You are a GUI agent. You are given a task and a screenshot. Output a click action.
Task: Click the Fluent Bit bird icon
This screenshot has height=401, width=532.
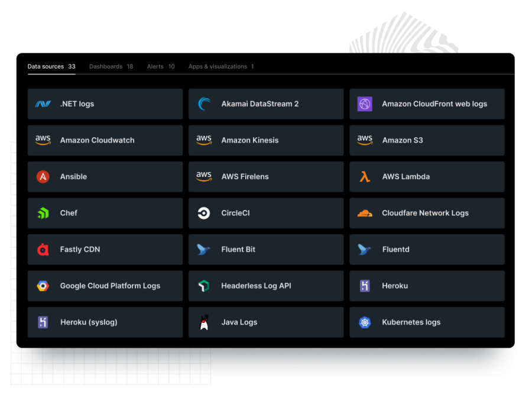click(204, 249)
